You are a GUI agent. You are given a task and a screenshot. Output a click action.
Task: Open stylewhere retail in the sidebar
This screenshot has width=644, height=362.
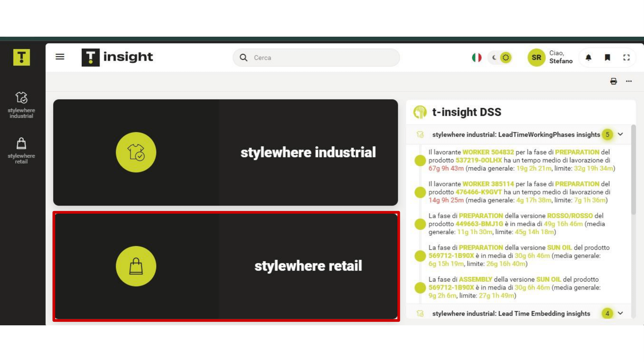[22, 150]
